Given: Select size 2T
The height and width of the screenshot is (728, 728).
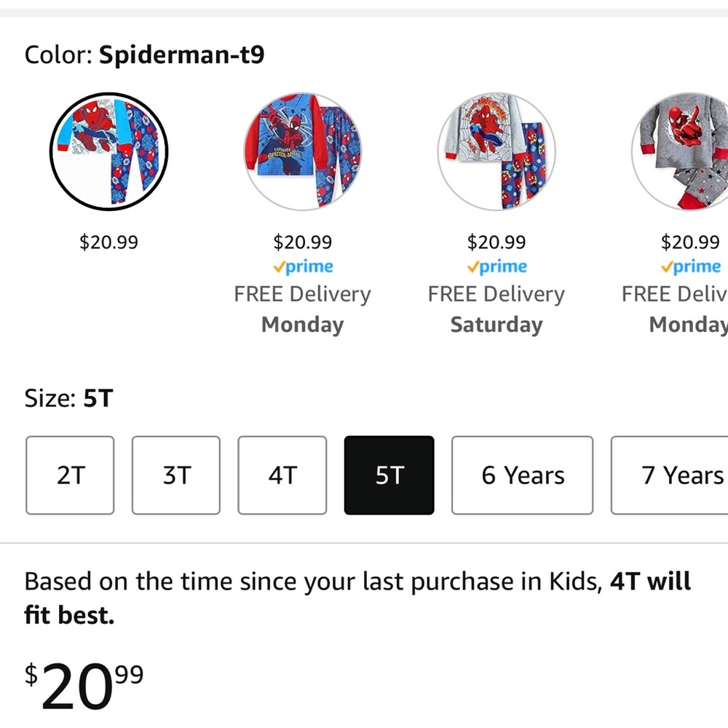Looking at the screenshot, I should click(70, 475).
